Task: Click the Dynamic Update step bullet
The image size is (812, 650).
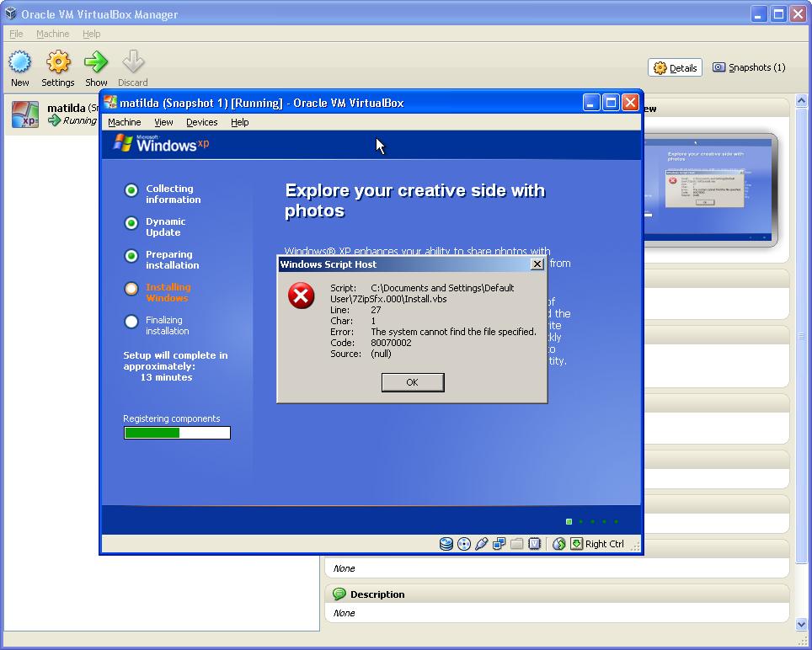Action: [x=131, y=223]
